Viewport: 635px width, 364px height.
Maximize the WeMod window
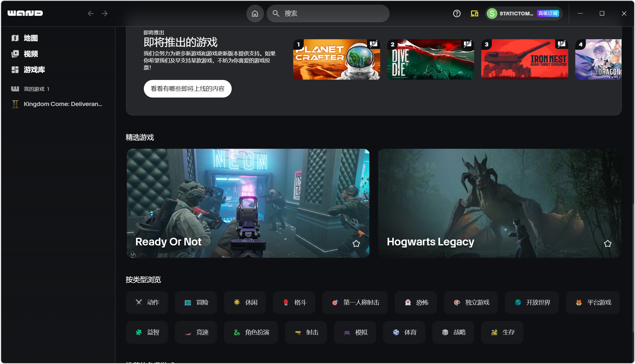tap(602, 13)
